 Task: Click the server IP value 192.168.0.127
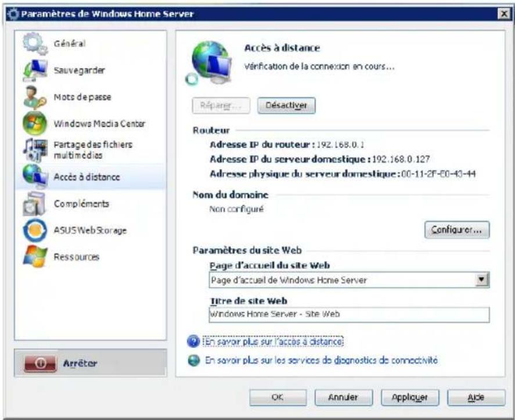click(x=401, y=159)
